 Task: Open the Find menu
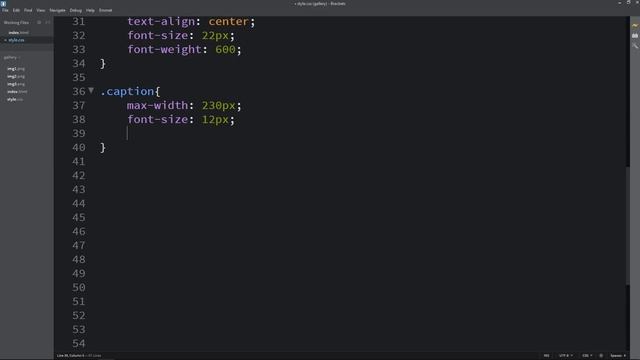(28, 10)
